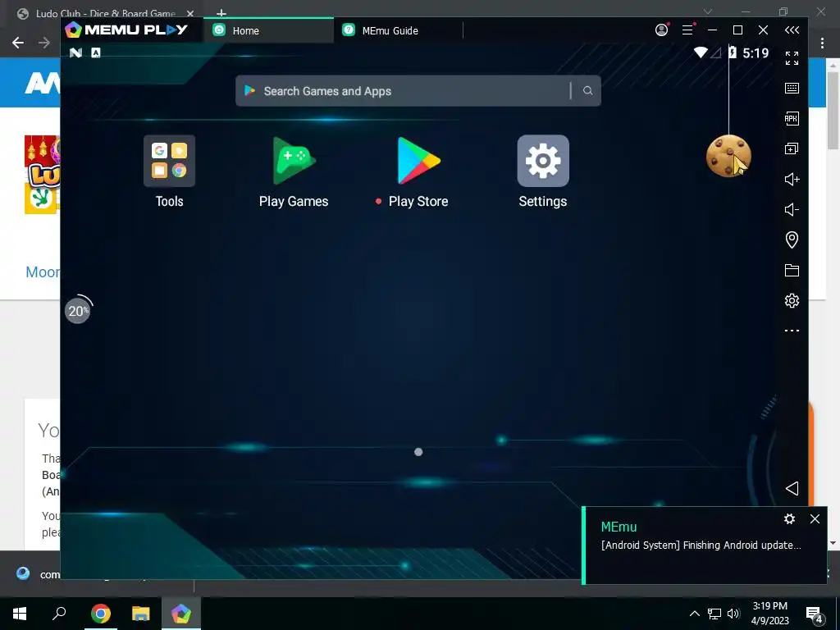Decrease emulator volume with volume-down icon
Screen dimensions: 840x630
point(792,209)
